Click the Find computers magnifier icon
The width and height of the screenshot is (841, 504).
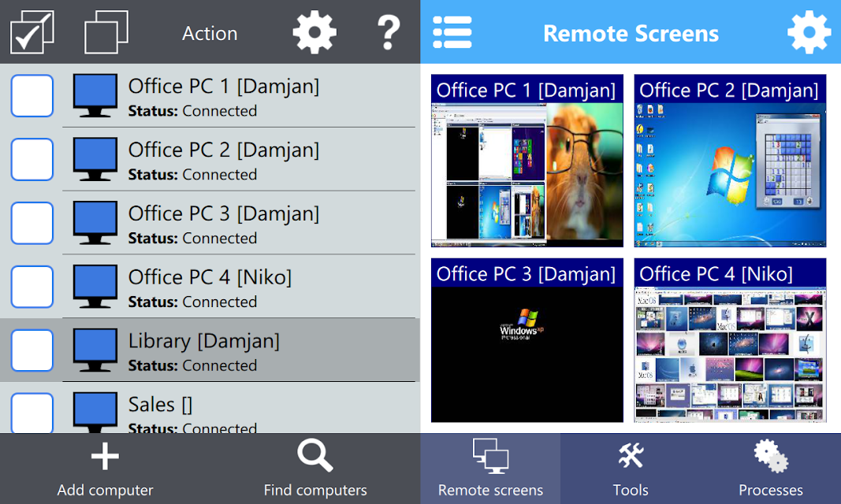[315, 456]
